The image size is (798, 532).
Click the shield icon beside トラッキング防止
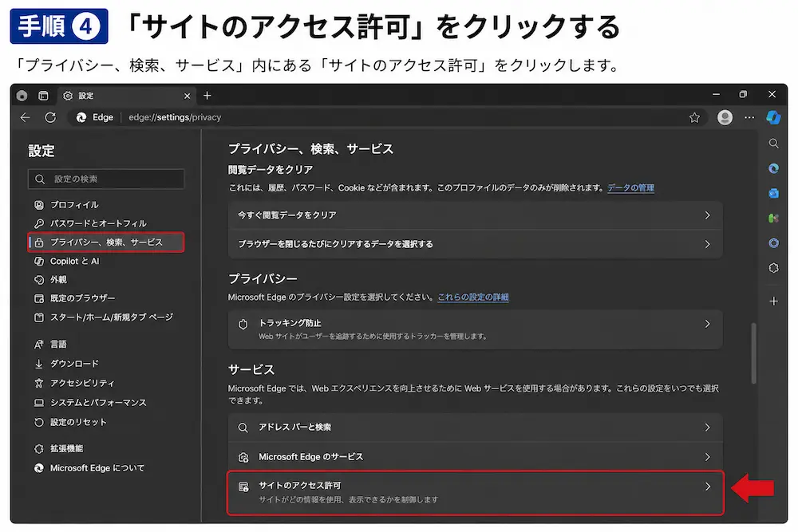(x=243, y=324)
